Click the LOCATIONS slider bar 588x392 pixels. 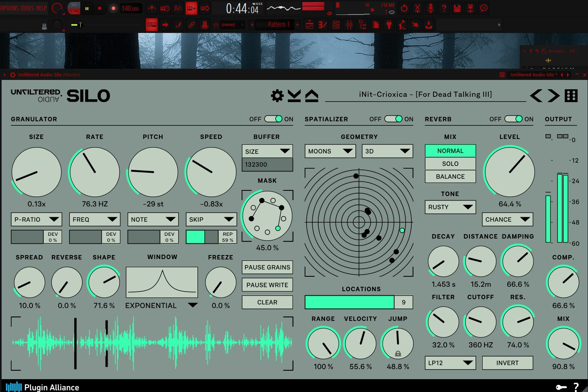[x=359, y=302]
